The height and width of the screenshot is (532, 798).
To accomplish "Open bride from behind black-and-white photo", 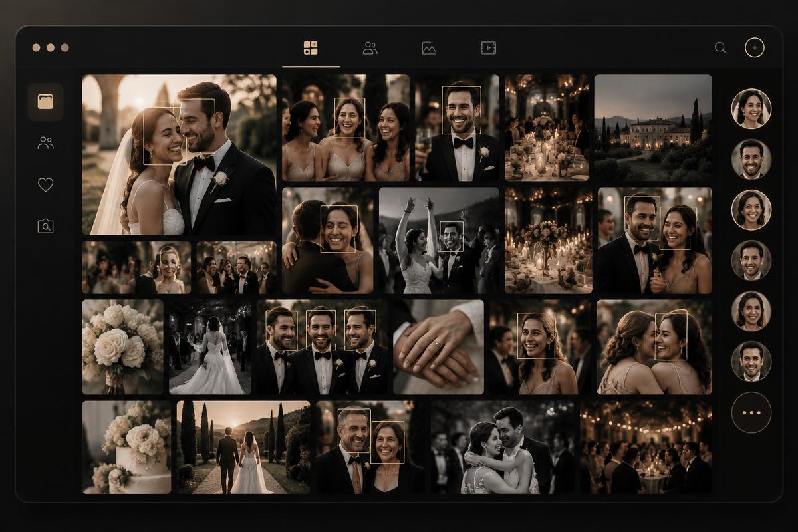I will coord(210,346).
